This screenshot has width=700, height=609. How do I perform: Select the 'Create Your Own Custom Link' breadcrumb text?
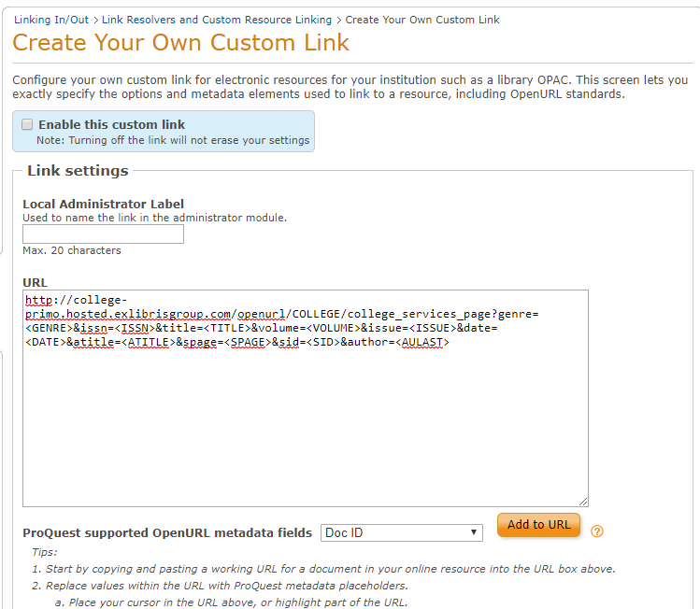422,20
